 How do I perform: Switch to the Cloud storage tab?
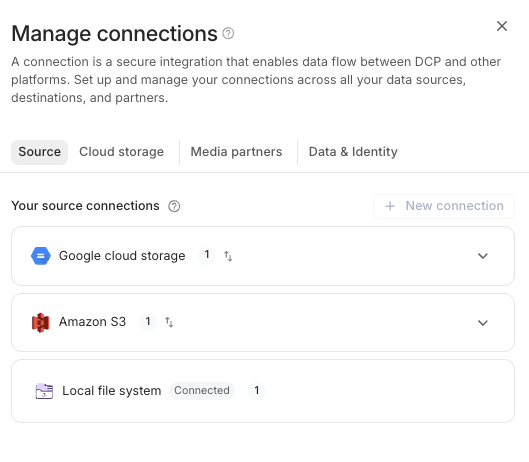click(121, 152)
